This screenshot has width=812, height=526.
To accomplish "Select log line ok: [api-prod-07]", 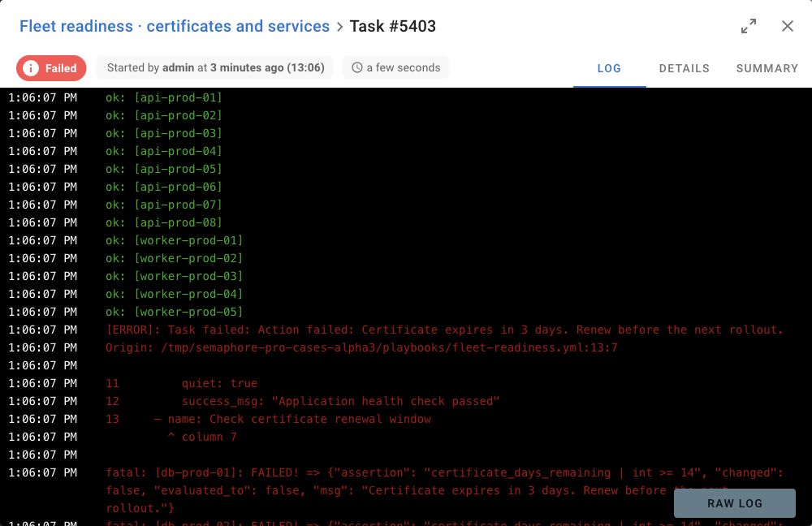I will tap(164, 205).
